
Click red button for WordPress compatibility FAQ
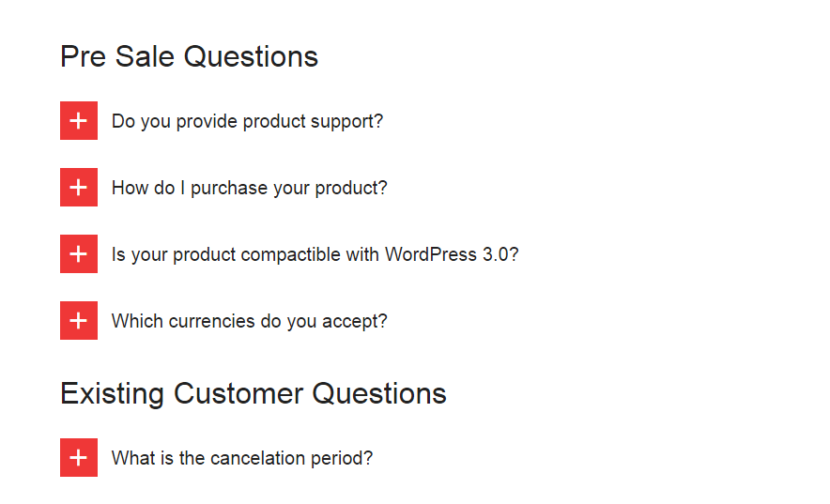79,253
